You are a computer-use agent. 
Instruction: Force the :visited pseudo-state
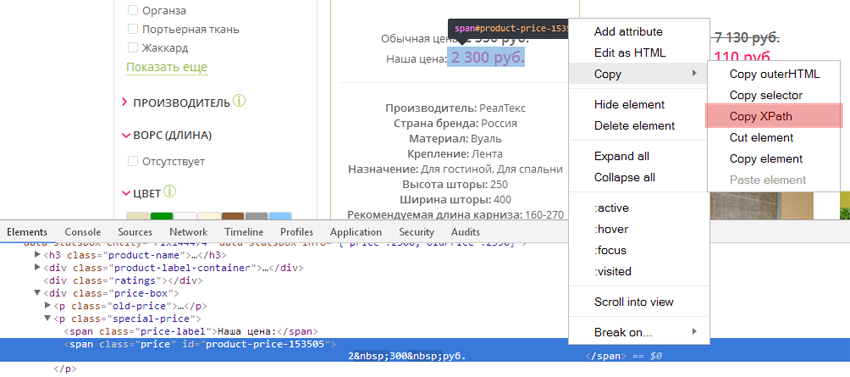613,271
